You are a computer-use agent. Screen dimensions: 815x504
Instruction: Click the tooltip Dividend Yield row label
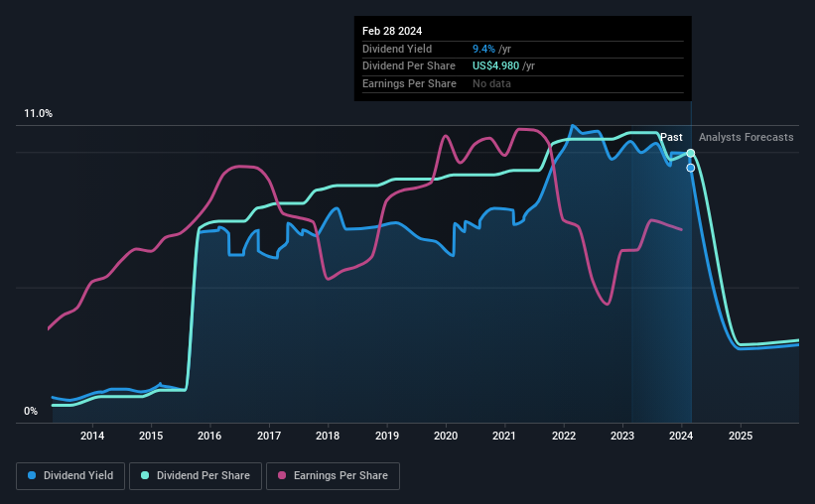tap(397, 49)
